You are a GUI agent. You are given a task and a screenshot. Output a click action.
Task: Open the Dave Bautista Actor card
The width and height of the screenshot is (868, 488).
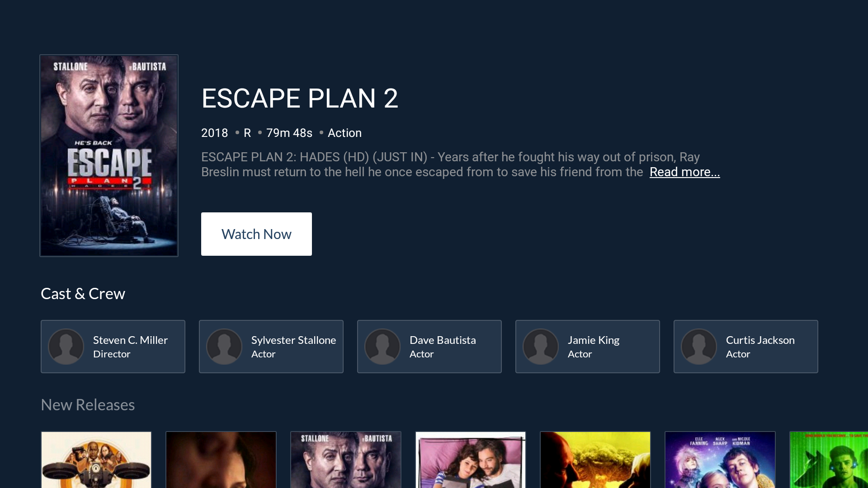coord(429,347)
